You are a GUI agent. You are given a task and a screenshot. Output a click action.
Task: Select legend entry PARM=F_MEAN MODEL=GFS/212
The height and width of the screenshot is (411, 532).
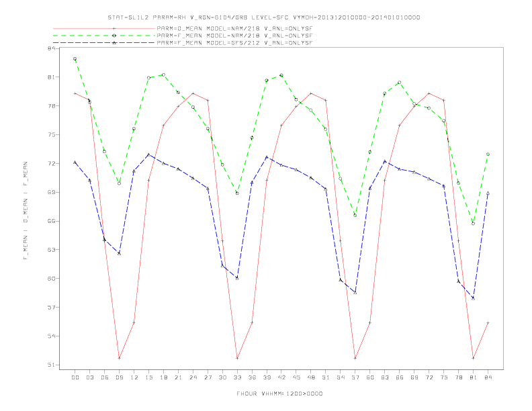click(234, 43)
